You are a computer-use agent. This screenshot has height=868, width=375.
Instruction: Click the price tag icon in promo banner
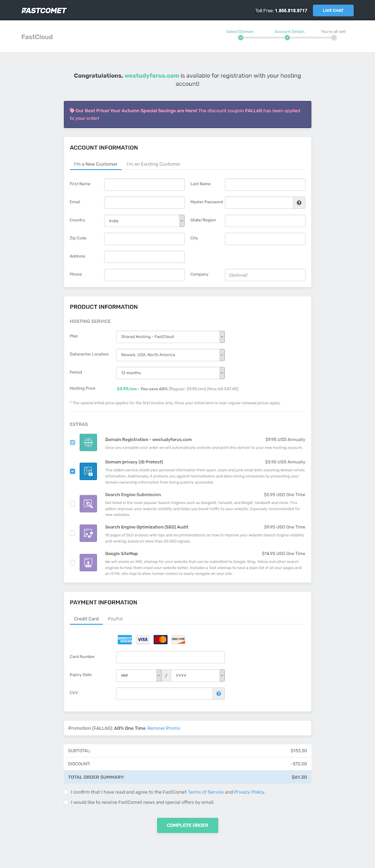click(x=72, y=111)
